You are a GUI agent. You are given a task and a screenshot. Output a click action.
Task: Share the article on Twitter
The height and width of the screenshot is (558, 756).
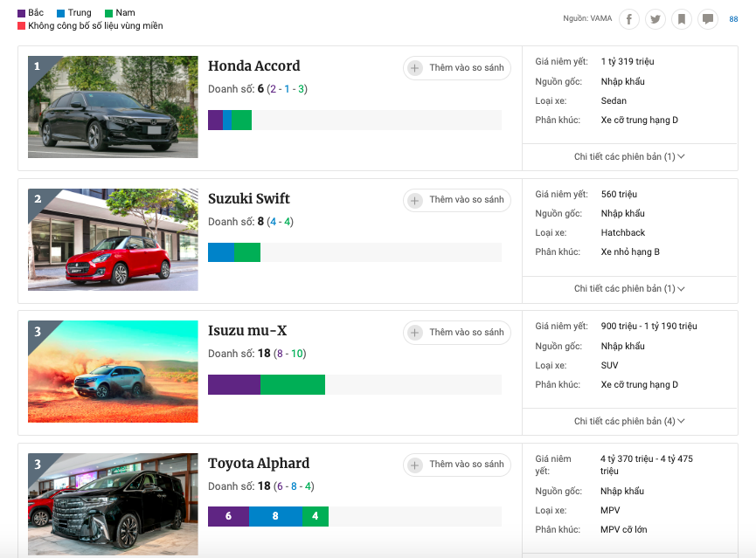point(655,19)
